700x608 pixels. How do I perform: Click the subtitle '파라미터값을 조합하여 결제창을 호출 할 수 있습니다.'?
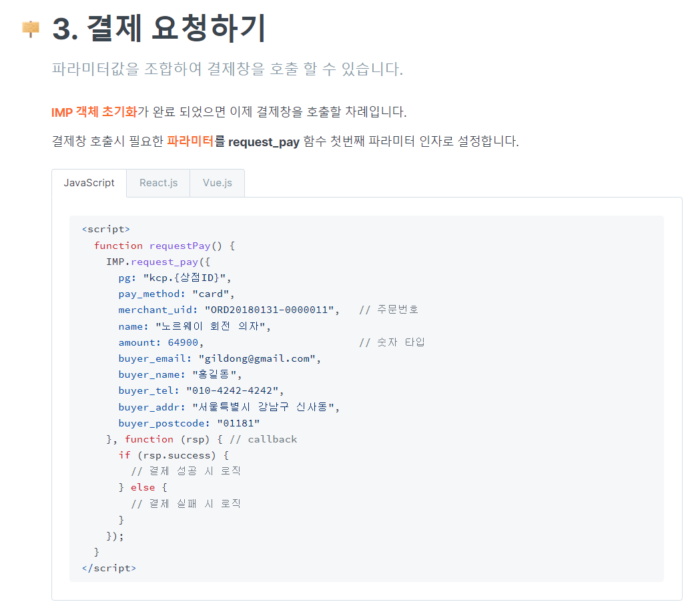pos(228,69)
